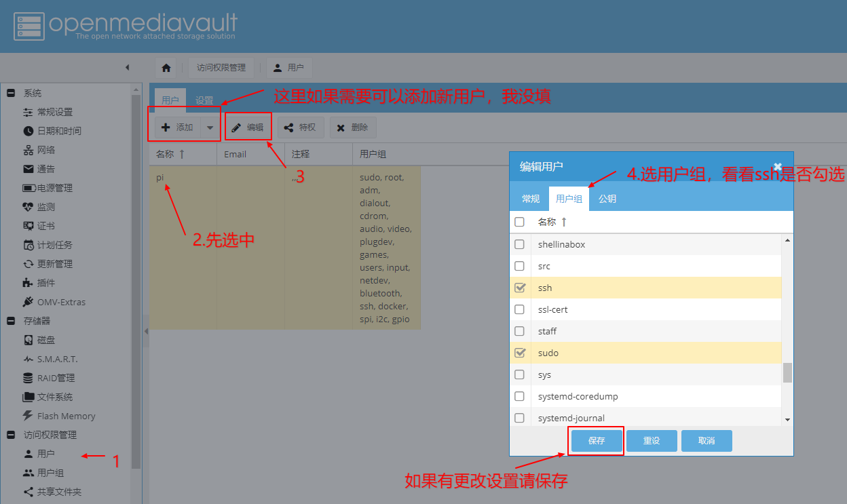Check the systemd-journal group checkbox
Image resolution: width=847 pixels, height=504 pixels.
pyautogui.click(x=519, y=418)
